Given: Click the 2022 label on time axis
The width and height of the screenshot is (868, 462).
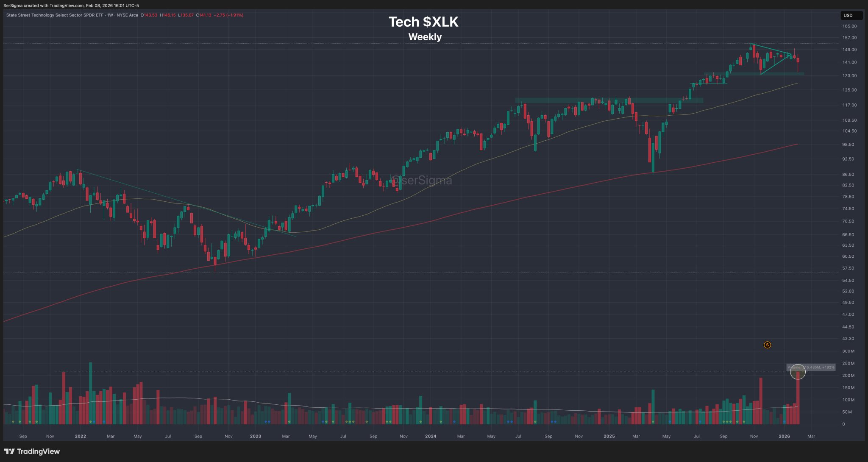Looking at the screenshot, I should [x=80, y=436].
